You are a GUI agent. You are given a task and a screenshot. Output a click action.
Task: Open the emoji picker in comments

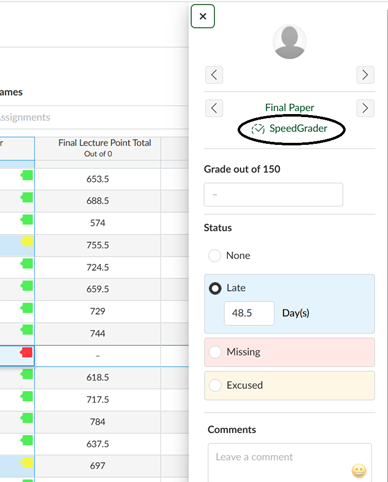tap(359, 471)
